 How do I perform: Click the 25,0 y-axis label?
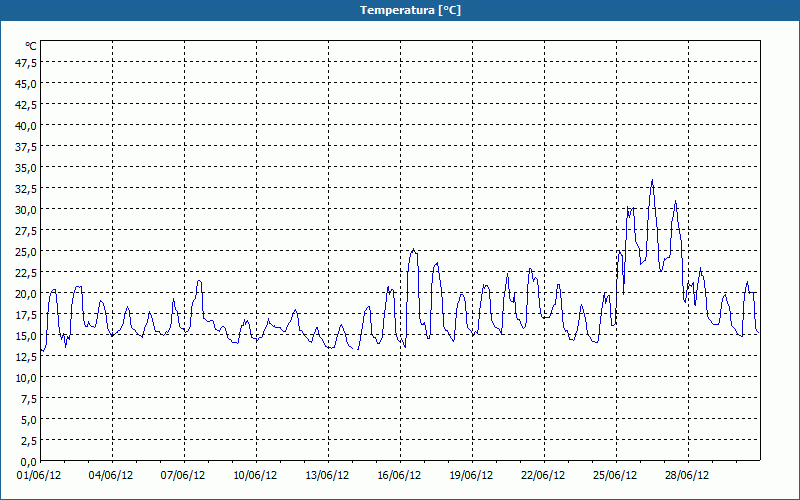[x=26, y=252]
